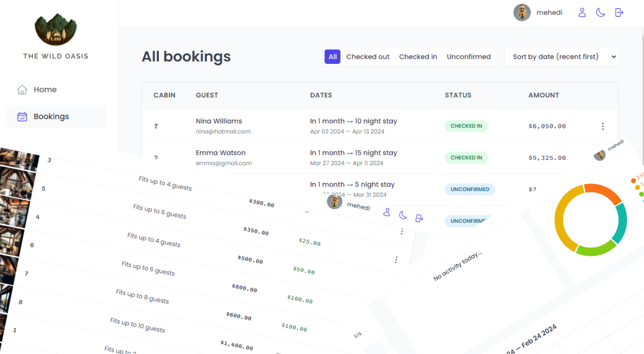Open the user account icon in header

pos(582,13)
